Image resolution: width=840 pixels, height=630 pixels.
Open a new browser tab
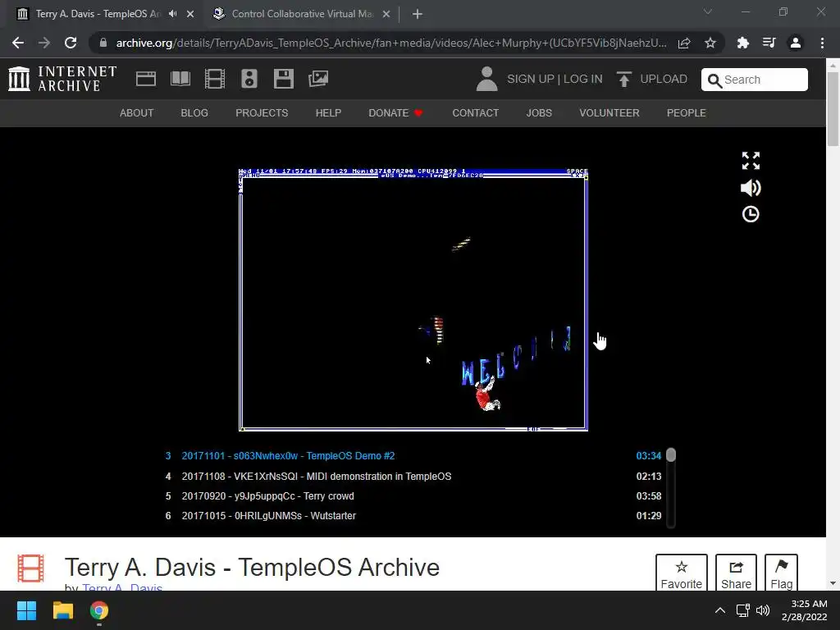[x=418, y=14]
